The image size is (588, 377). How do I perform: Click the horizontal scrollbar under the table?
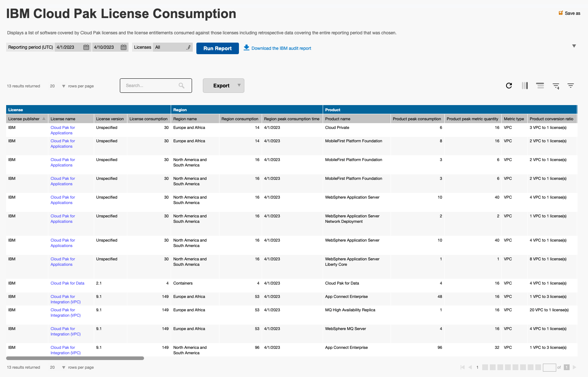tap(75, 358)
